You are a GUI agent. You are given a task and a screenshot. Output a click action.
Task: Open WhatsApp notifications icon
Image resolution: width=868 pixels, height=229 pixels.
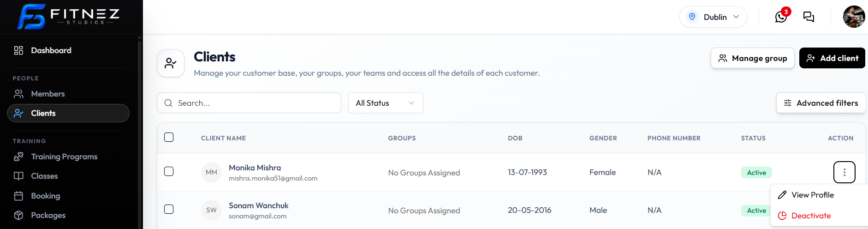781,17
